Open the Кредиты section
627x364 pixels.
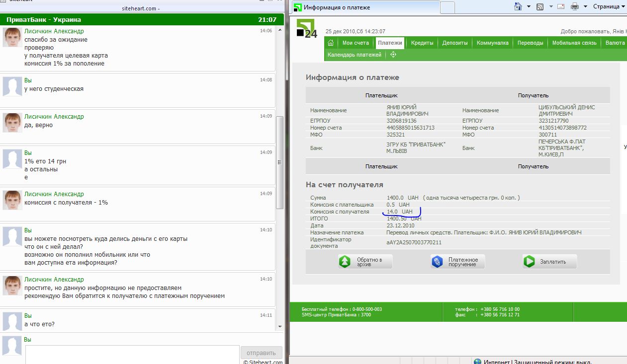click(422, 43)
